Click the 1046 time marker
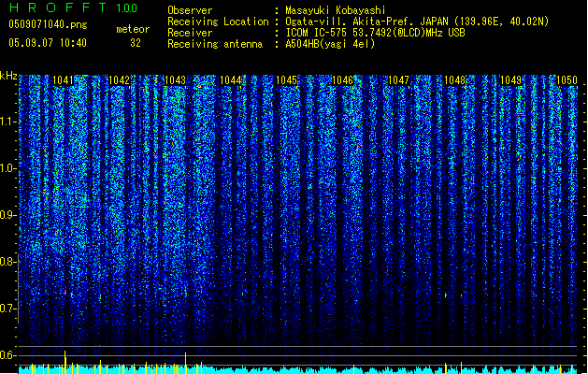The width and height of the screenshot is (588, 374). click(343, 80)
